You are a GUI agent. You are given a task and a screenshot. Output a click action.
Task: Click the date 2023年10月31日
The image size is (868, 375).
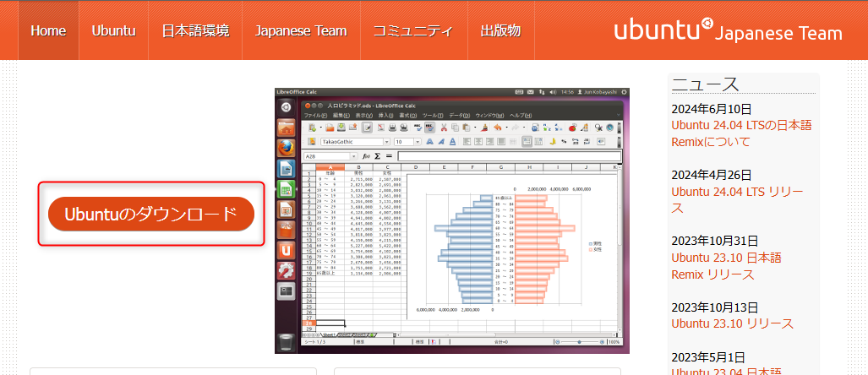[715, 242]
